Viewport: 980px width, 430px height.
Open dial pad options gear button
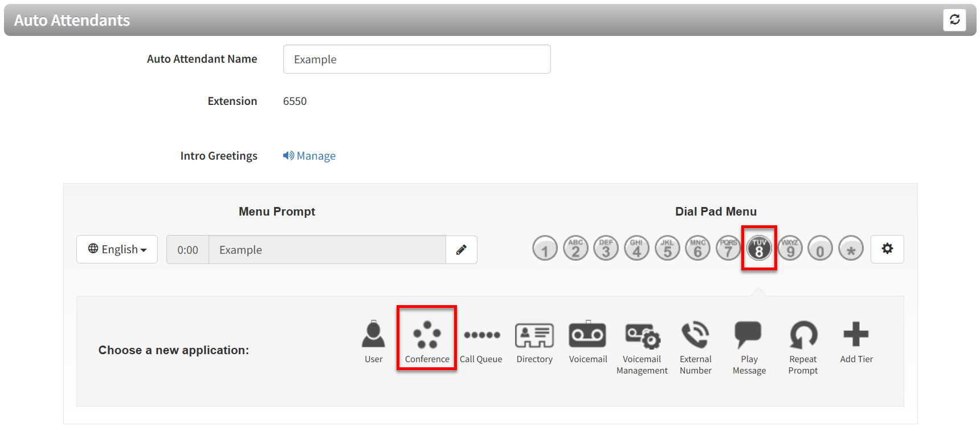887,249
